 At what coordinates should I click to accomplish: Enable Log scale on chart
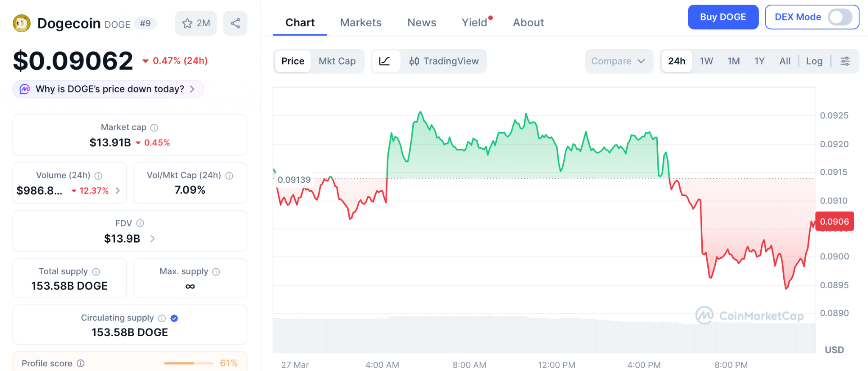[814, 61]
